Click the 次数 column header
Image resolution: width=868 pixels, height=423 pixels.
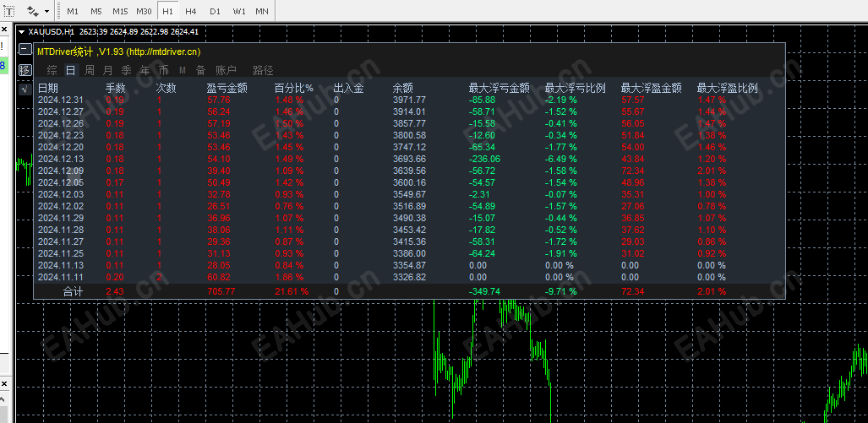coord(166,88)
